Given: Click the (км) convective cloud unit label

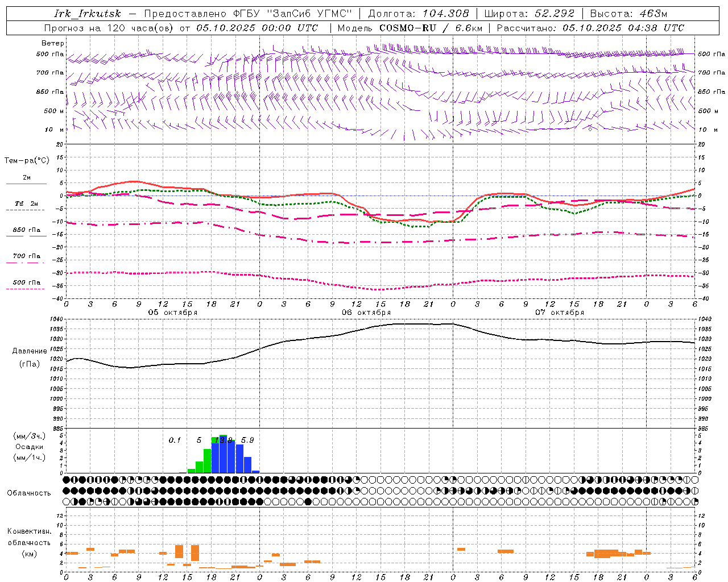Looking at the screenshot, I should [29, 554].
